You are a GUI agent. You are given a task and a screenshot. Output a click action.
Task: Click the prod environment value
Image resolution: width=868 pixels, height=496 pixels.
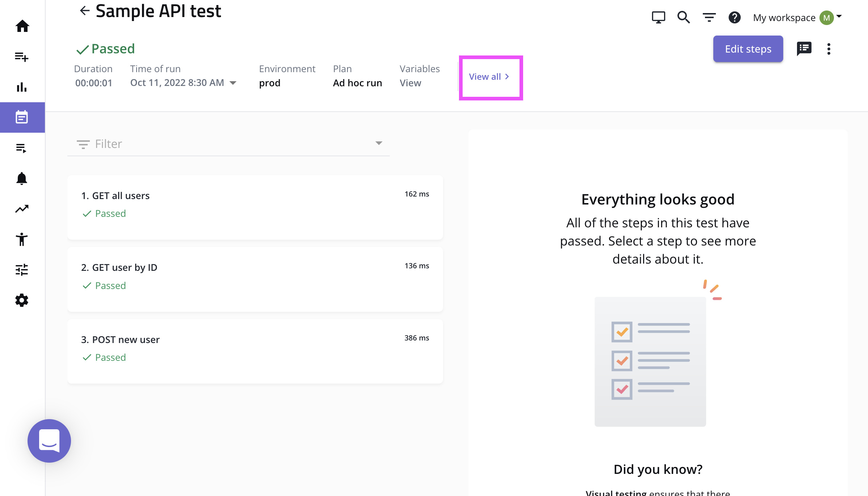pos(270,83)
